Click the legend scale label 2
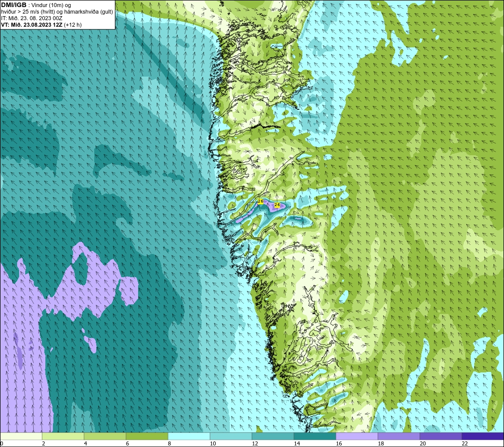The width and height of the screenshot is (504, 447). [x=43, y=443]
